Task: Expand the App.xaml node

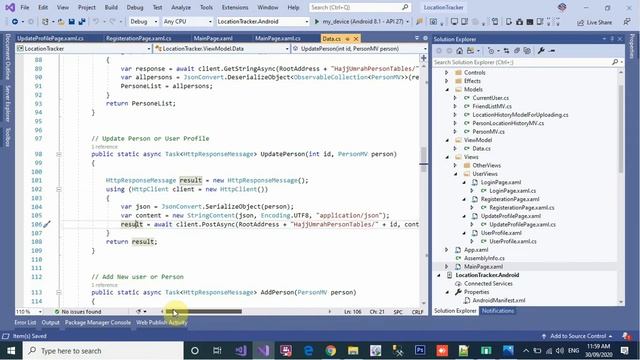Action: [447, 250]
